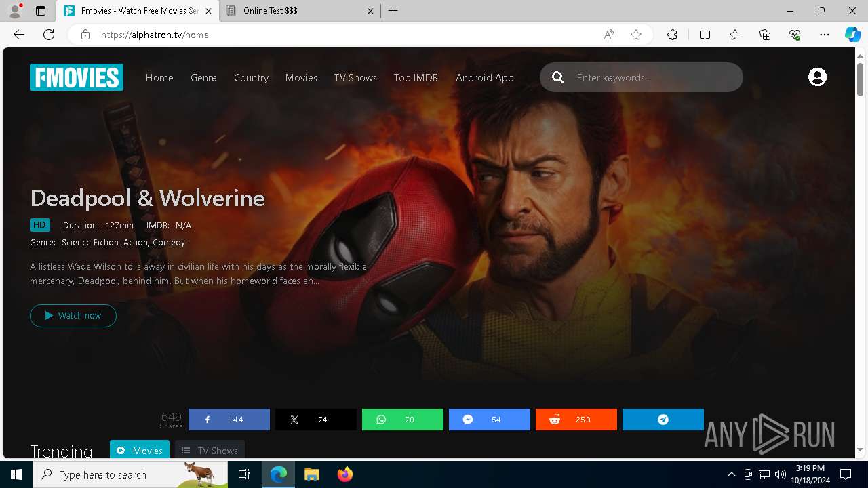Click the search magnifier icon
The height and width of the screenshot is (488, 868).
tap(558, 77)
